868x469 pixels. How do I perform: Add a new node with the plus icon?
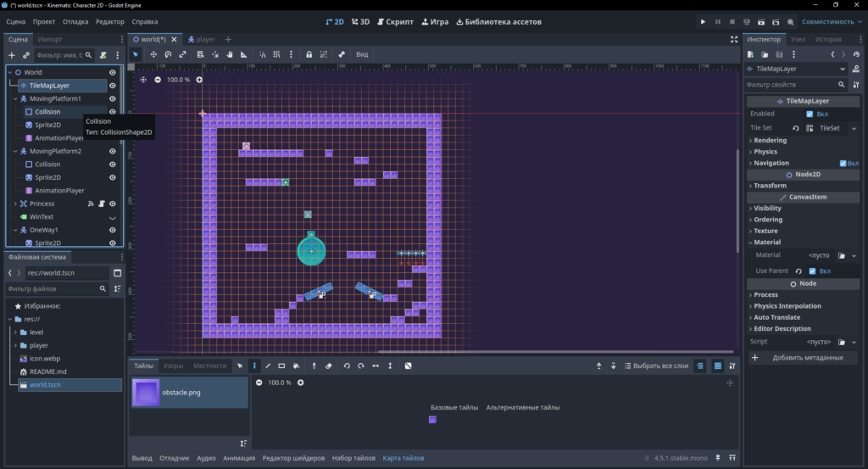click(x=12, y=55)
